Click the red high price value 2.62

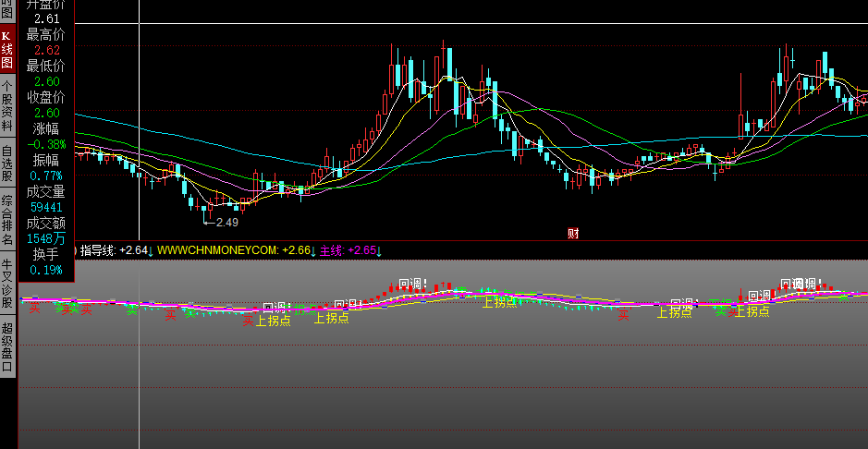pos(46,50)
